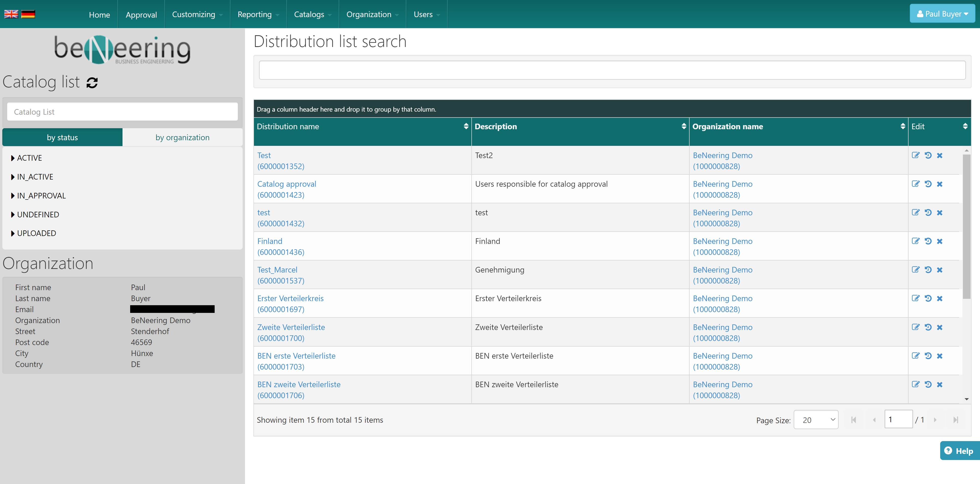The image size is (980, 484).
Task: Open the Page Size dropdown
Action: pos(816,420)
